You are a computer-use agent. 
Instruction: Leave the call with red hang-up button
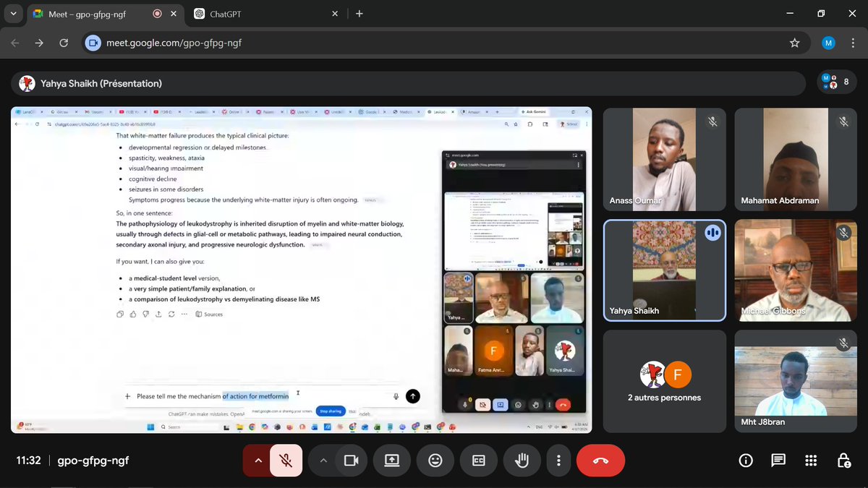pyautogui.click(x=600, y=461)
